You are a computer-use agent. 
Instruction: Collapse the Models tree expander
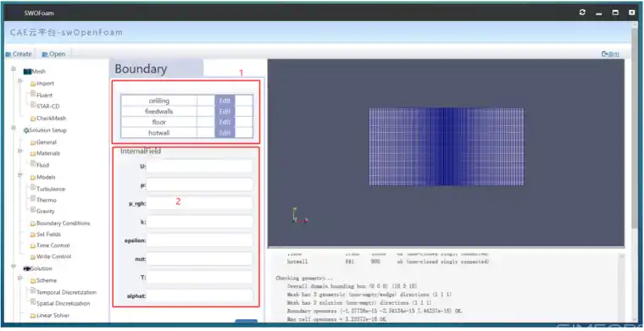19,175
